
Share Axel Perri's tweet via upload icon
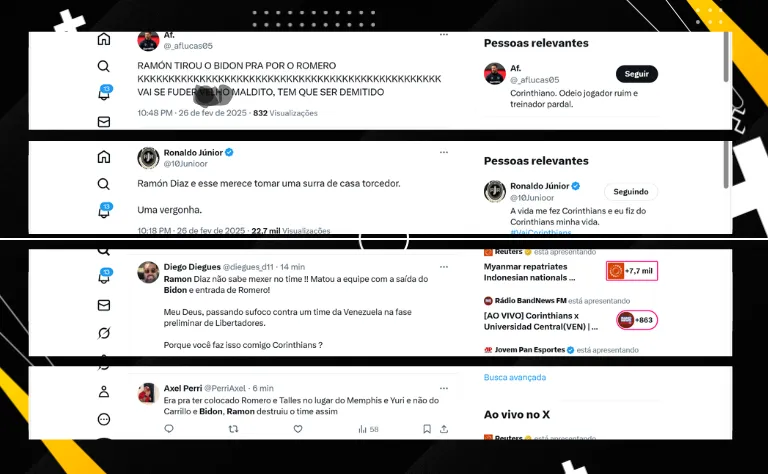click(x=444, y=429)
